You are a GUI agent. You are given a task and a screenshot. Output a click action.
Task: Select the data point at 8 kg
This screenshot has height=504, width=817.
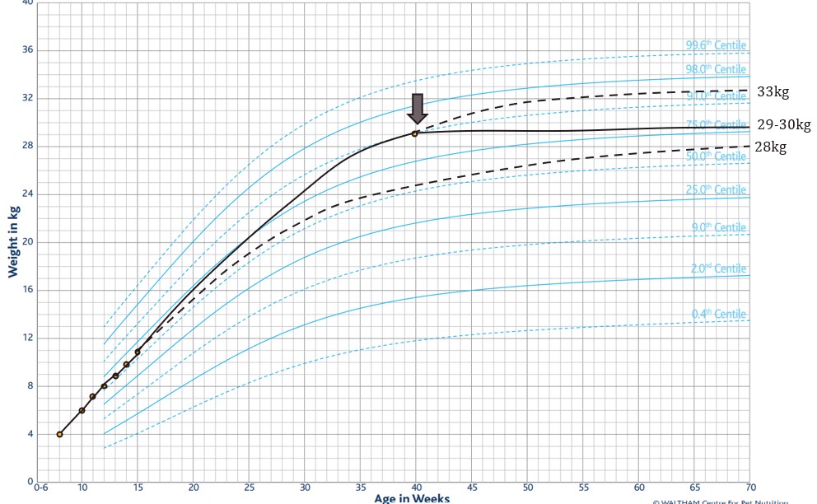click(x=104, y=385)
